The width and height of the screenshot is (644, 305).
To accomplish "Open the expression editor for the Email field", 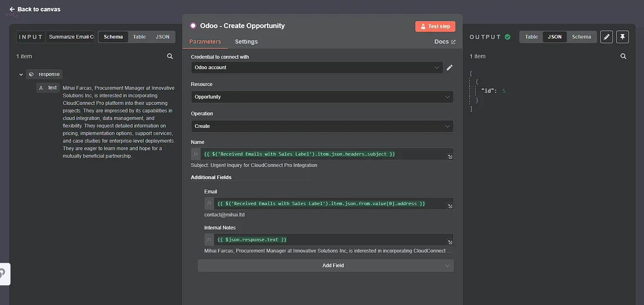I will point(450,206).
